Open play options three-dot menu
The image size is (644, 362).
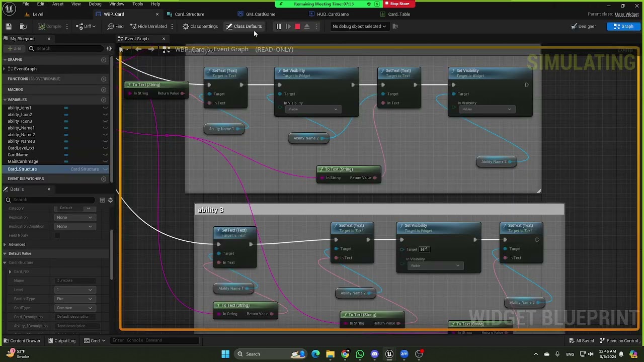pos(316,26)
